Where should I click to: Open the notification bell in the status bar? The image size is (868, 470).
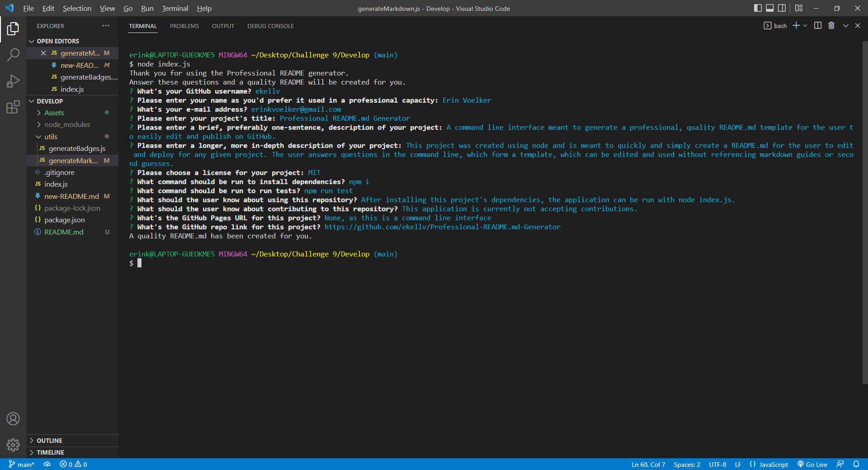click(858, 464)
